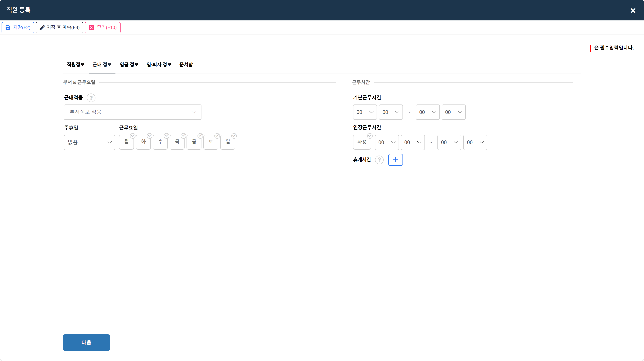Open 연장근무시간 start hour dropdown
The width and height of the screenshot is (644, 361).
coord(387,143)
